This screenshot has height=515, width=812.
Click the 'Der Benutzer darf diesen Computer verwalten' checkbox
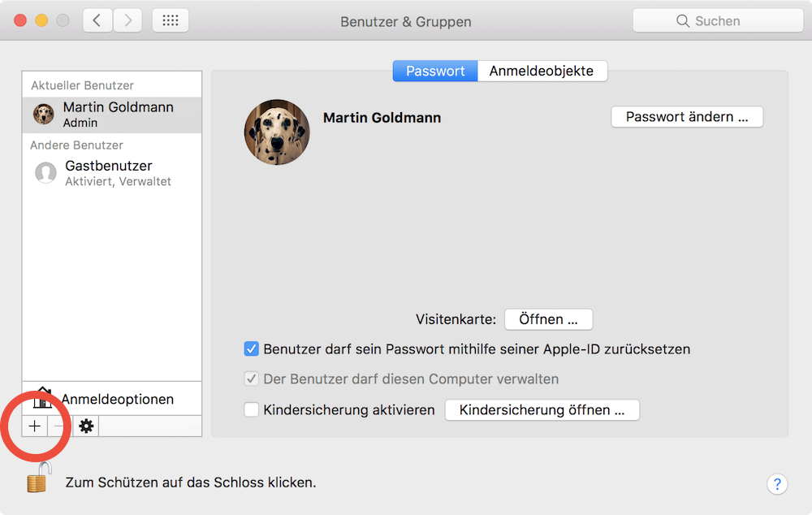pos(251,379)
